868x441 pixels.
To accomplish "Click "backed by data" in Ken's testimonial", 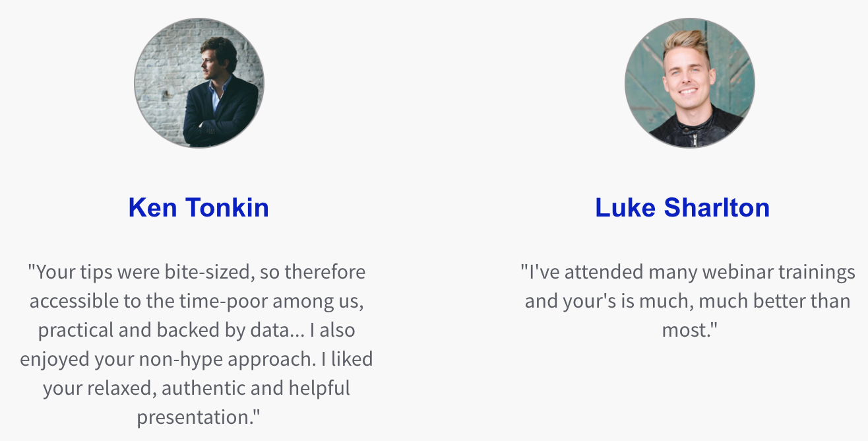I will pyautogui.click(x=181, y=330).
